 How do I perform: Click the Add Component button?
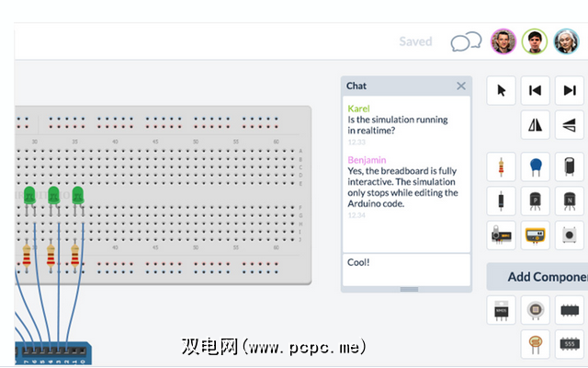tap(542, 277)
